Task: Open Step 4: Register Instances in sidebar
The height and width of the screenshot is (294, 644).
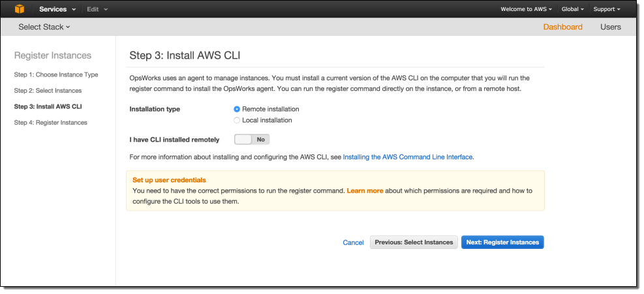Action: tap(50, 122)
